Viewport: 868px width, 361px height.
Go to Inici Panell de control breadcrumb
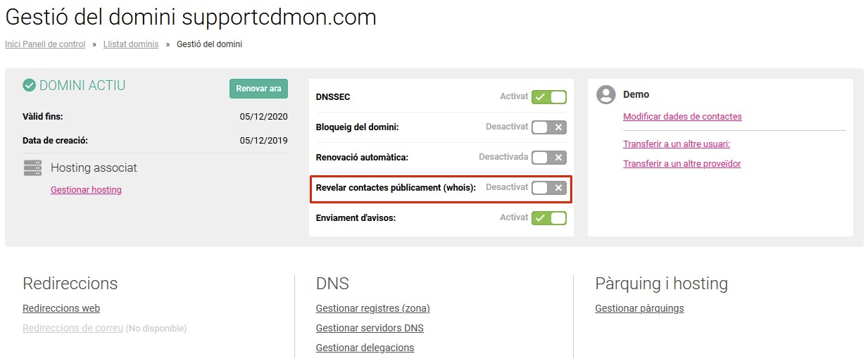45,44
